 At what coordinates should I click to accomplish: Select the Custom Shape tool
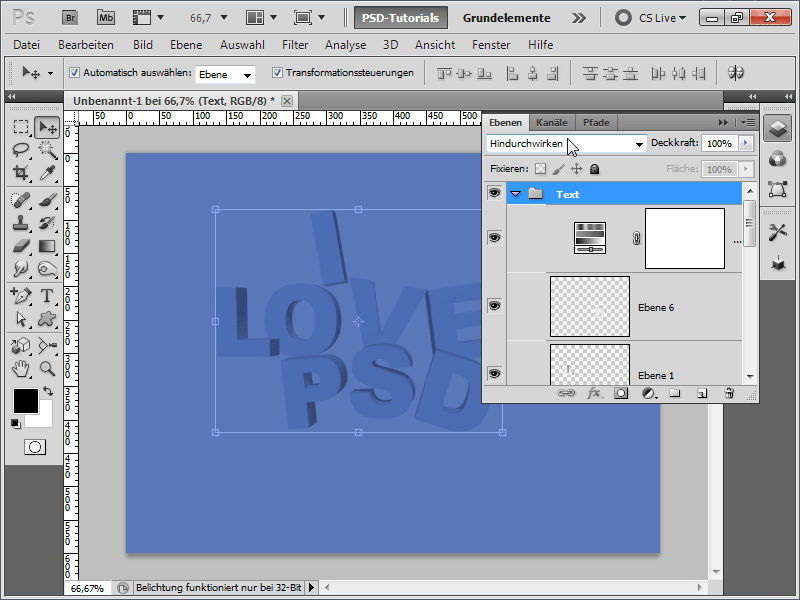[47, 319]
